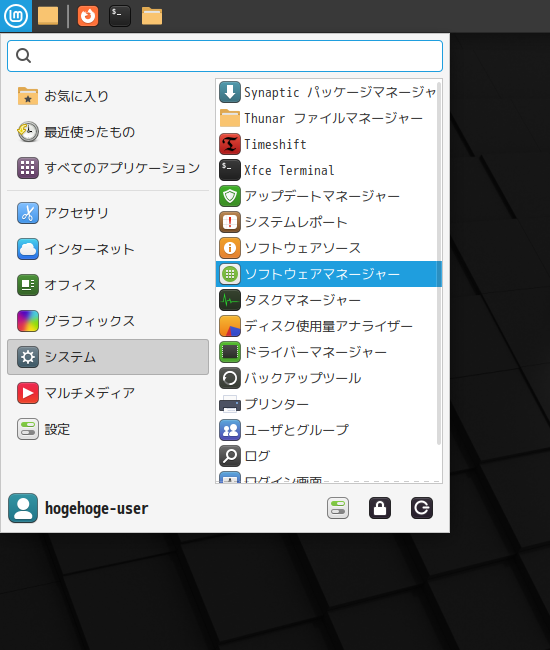550x650 pixels.
Task: Open settings via bottom toggle-switch icon
Action: pos(338,508)
